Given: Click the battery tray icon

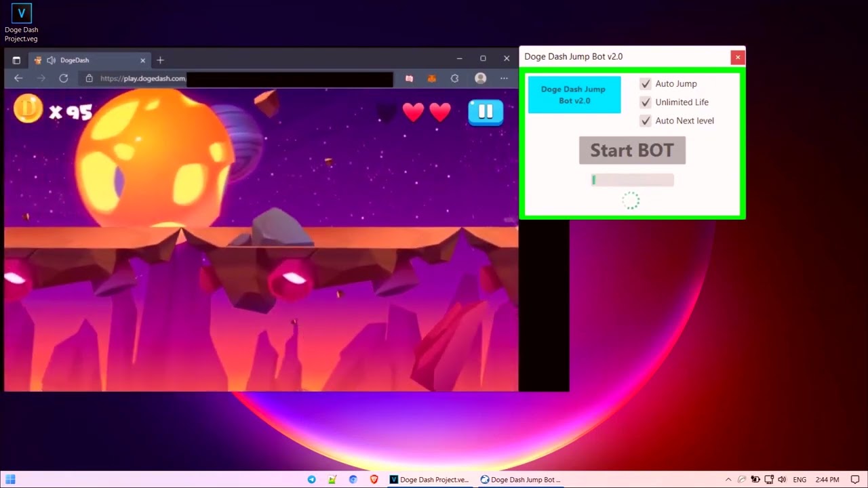Looking at the screenshot, I should pos(755,479).
